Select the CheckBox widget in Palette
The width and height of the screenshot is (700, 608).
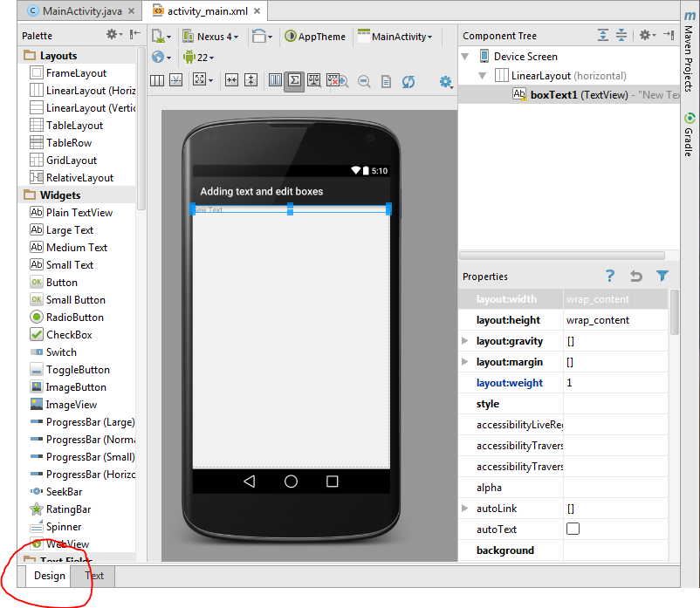[x=69, y=335]
